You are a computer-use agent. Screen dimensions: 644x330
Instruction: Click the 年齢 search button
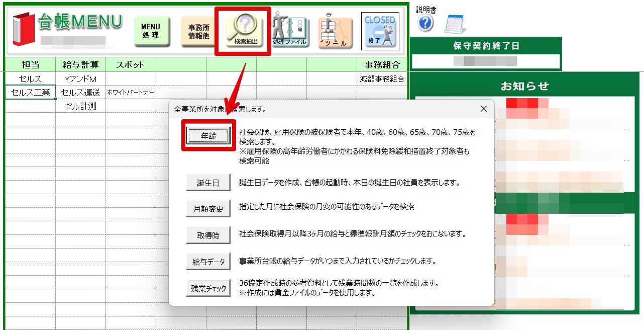[x=208, y=136]
